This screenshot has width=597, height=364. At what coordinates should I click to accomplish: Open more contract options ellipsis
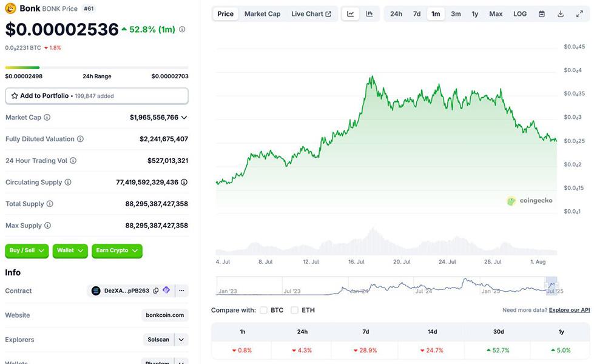[x=181, y=291]
